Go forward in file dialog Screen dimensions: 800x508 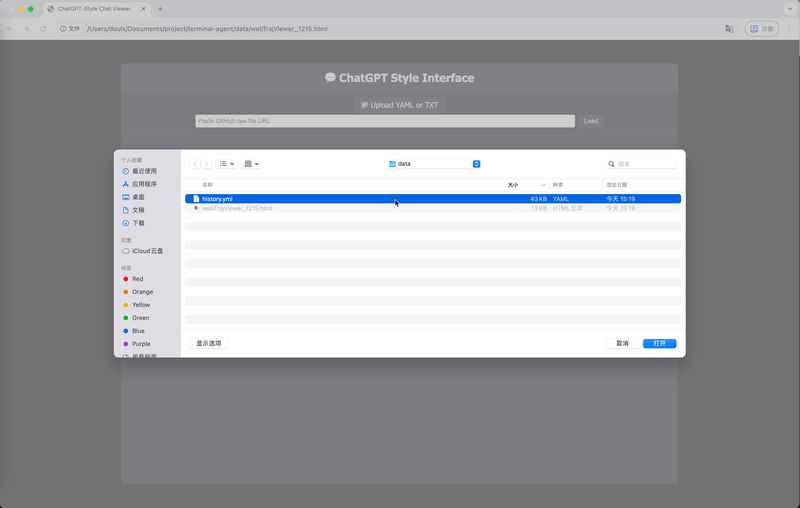pyautogui.click(x=206, y=164)
